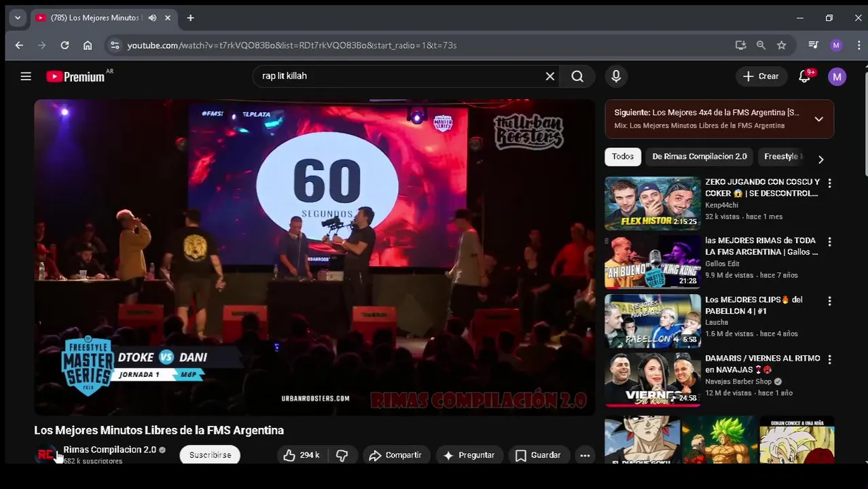Bookmark this page with star

click(782, 45)
